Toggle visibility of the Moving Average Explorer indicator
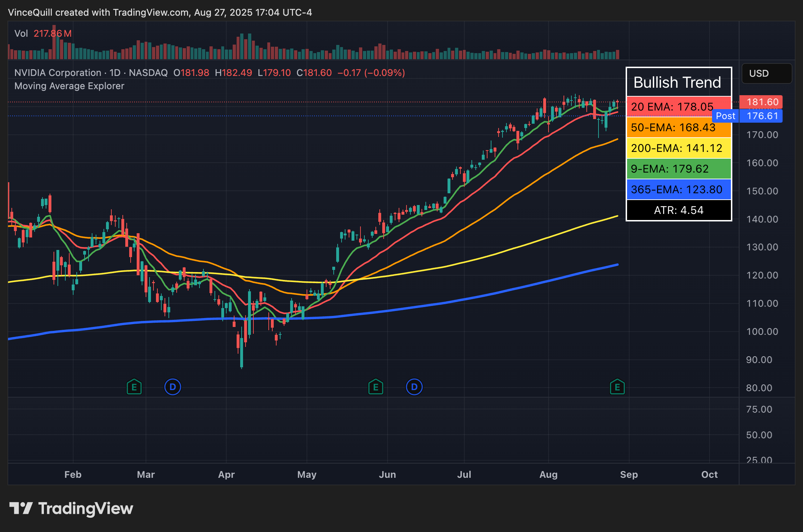The width and height of the screenshot is (803, 532). click(69, 86)
